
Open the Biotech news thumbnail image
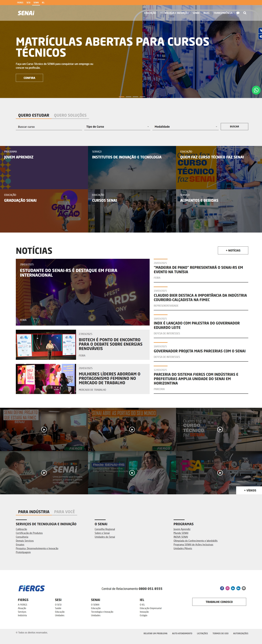(46, 345)
